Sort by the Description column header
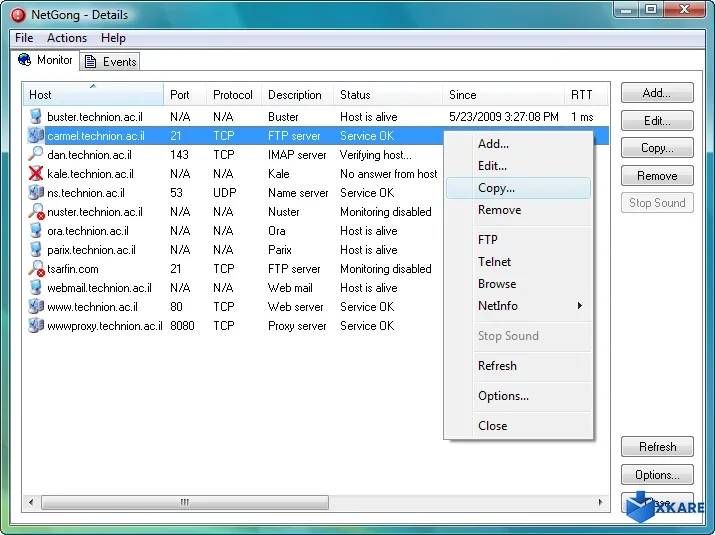Screen dimensions: 715x535 tap(298, 94)
